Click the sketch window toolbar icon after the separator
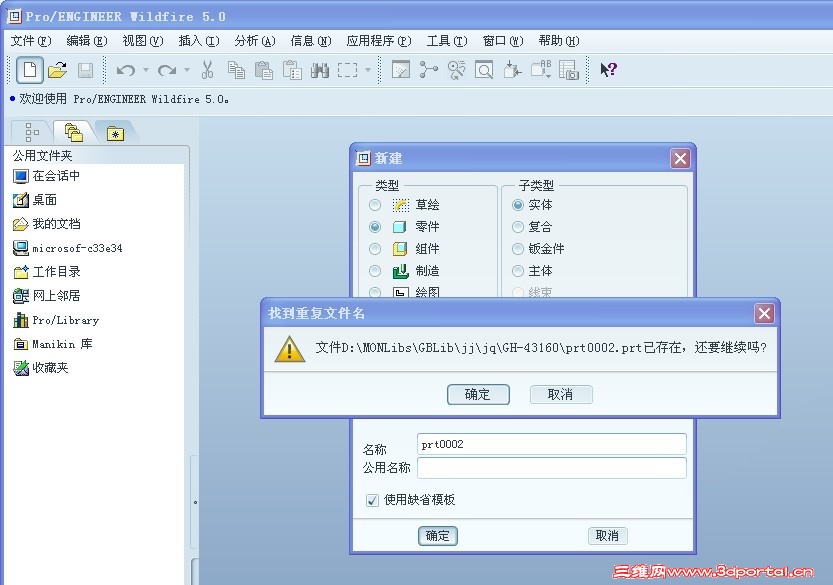Image resolution: width=833 pixels, height=585 pixels. click(401, 70)
